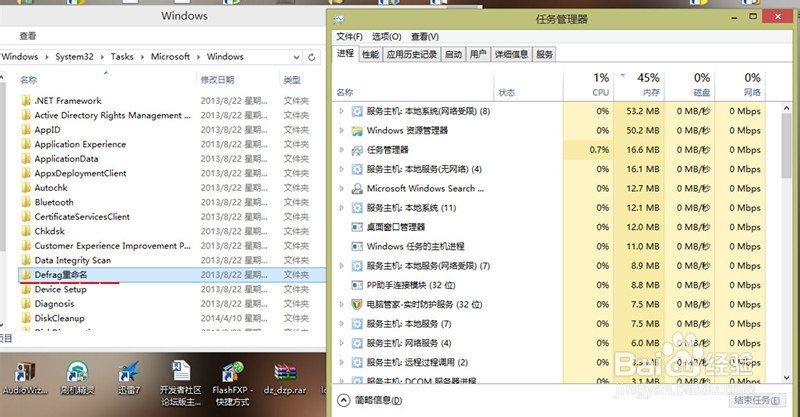
Task: Switch to the 性能 tab
Action: [x=370, y=55]
